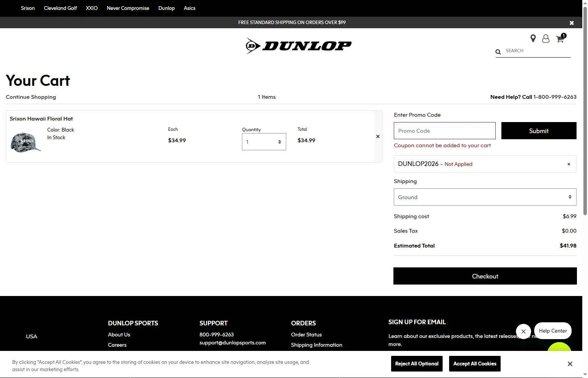
Task: Go to XXIO brand site
Action: point(92,8)
